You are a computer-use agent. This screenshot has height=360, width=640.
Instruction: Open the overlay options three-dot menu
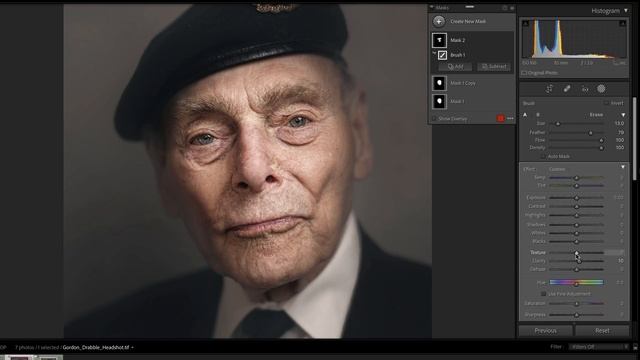[x=510, y=118]
